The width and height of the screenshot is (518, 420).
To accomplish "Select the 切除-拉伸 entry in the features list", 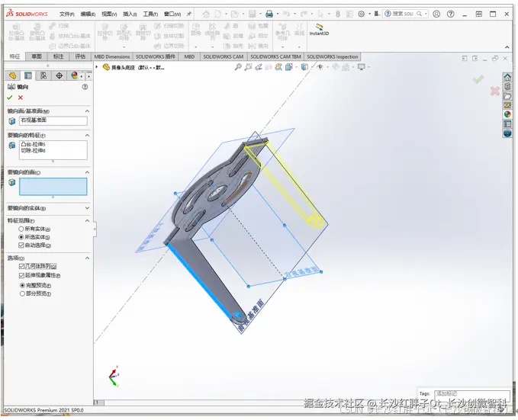I will click(33, 151).
